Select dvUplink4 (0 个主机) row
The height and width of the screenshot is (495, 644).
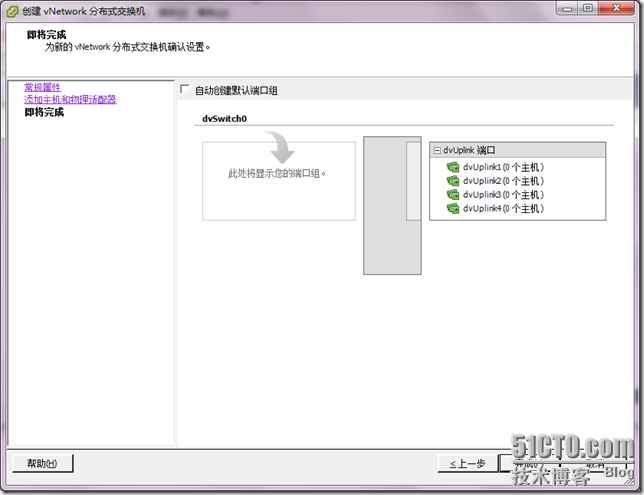click(495, 208)
